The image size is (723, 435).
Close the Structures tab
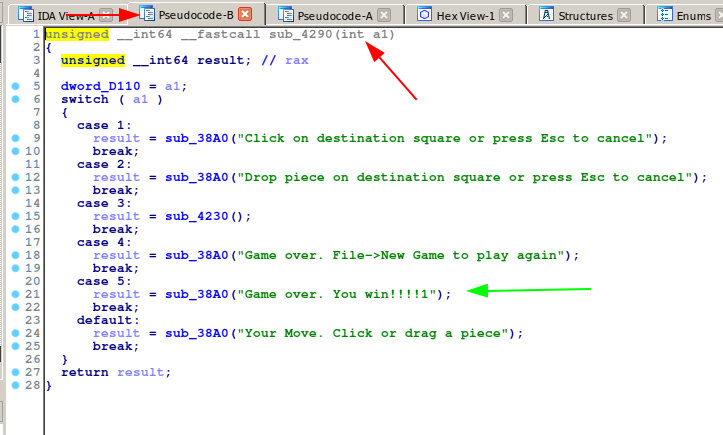tap(625, 15)
